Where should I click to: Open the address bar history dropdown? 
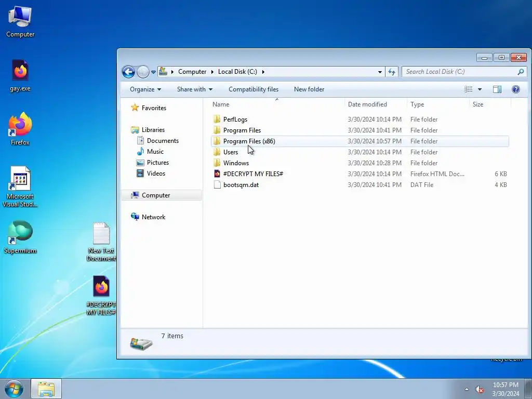(380, 72)
